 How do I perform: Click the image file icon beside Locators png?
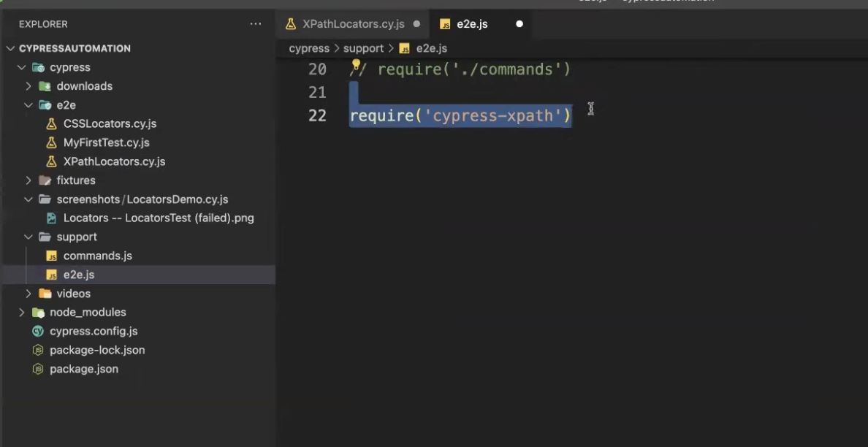[x=51, y=218]
